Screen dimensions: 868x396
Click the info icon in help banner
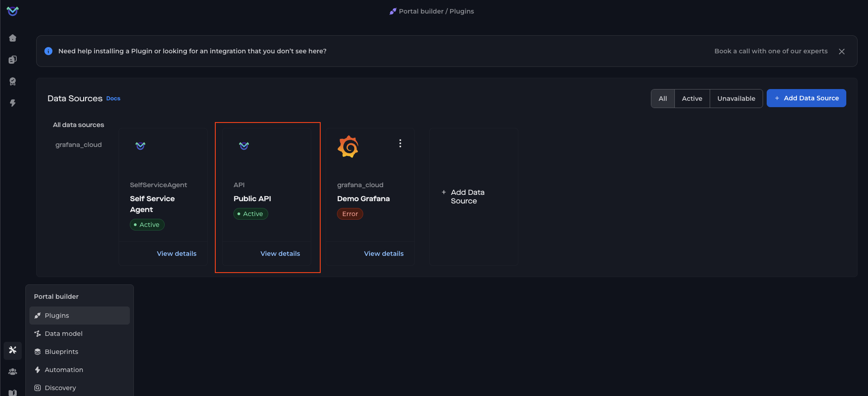click(x=48, y=51)
